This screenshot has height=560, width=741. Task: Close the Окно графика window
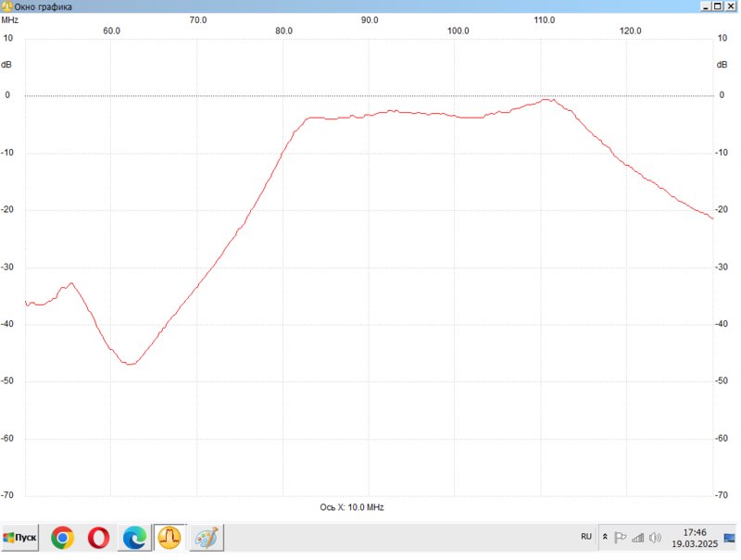pos(731,6)
